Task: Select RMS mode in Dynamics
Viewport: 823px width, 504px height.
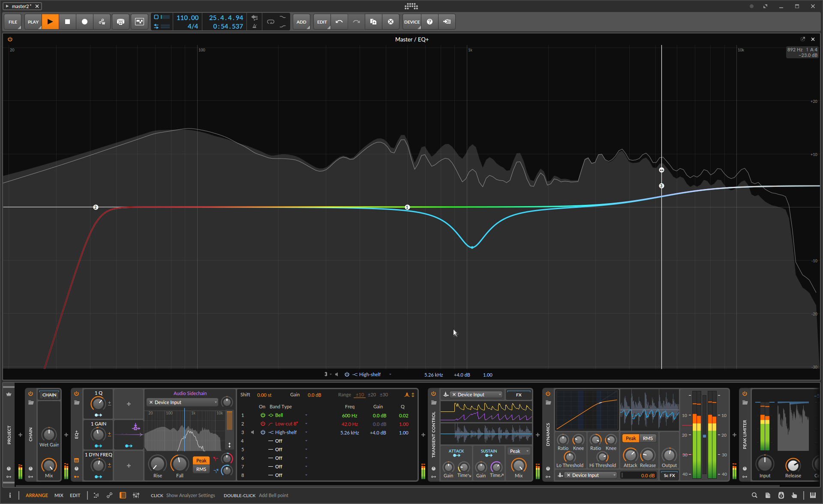Action: (647, 438)
